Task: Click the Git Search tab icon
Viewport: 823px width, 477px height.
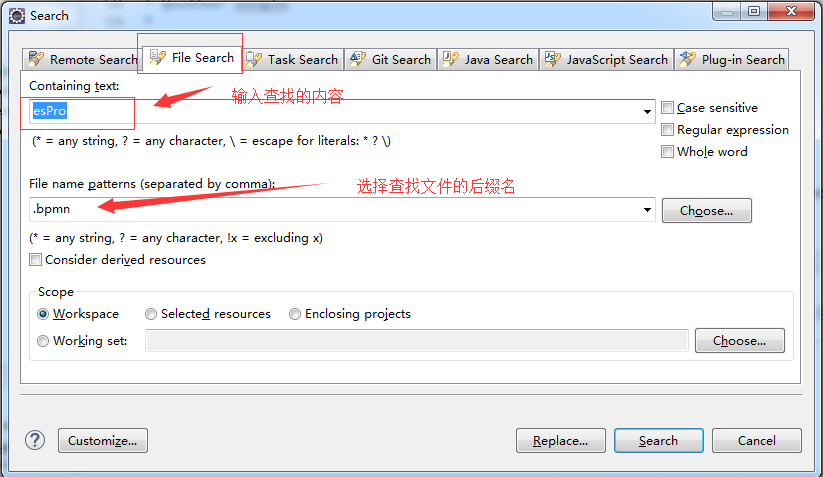Action: point(358,59)
